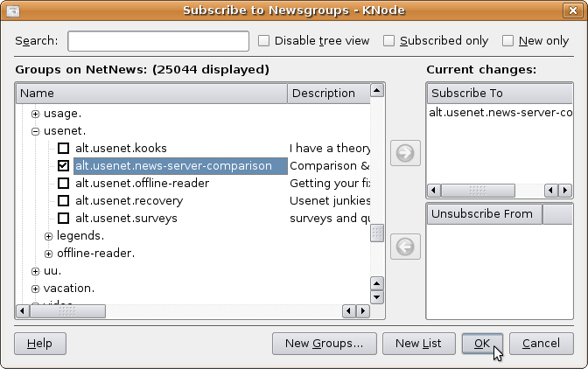This screenshot has height=369, width=588.
Task: Focus the Search text field
Action: coord(158,41)
